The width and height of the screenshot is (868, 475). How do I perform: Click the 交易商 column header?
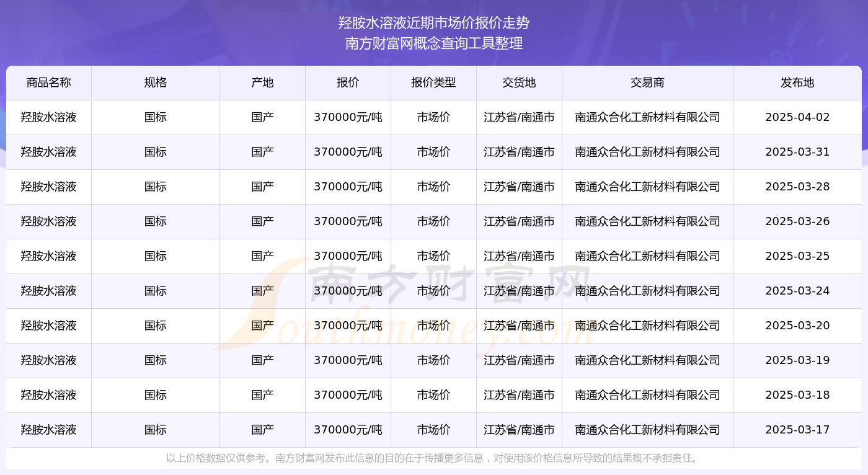click(647, 82)
